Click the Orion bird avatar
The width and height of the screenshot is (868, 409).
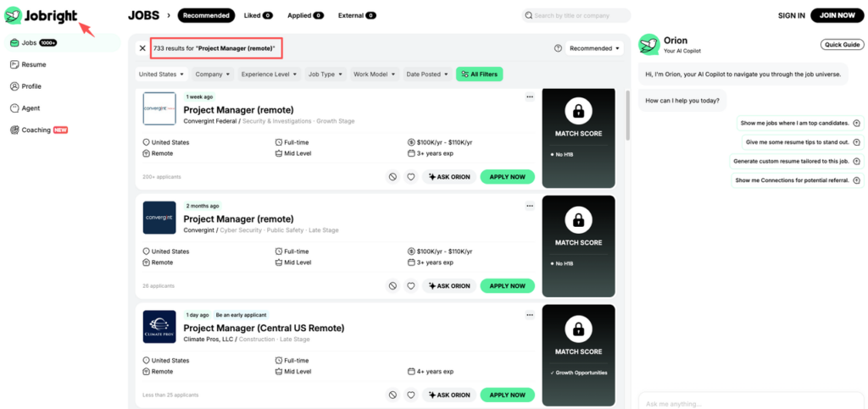pos(648,44)
